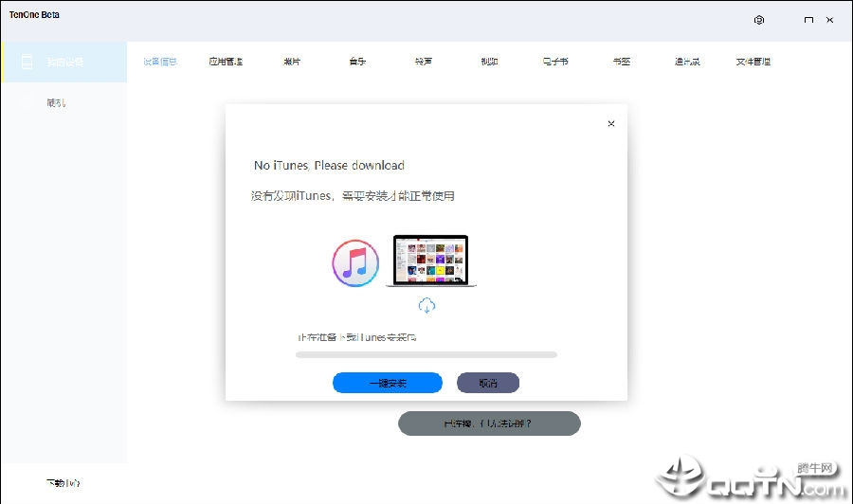
Task: Click the 取消 button in dialog
Action: pyautogui.click(x=488, y=383)
